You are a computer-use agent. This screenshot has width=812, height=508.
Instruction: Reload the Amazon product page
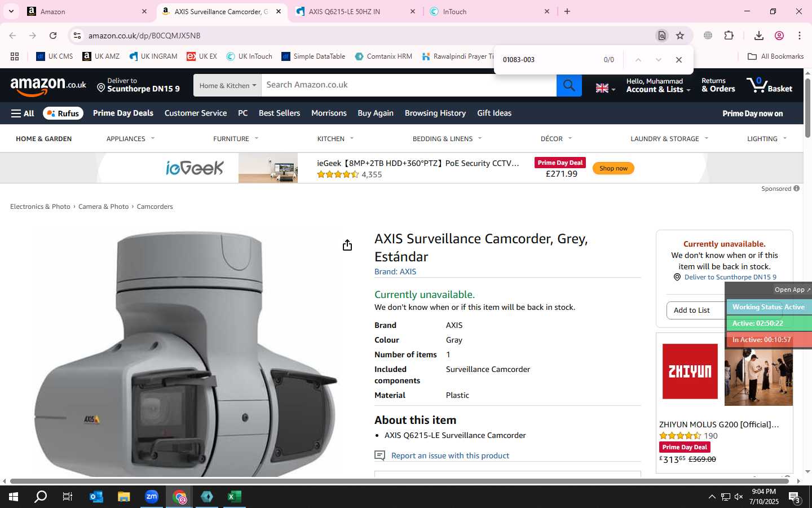pyautogui.click(x=53, y=36)
